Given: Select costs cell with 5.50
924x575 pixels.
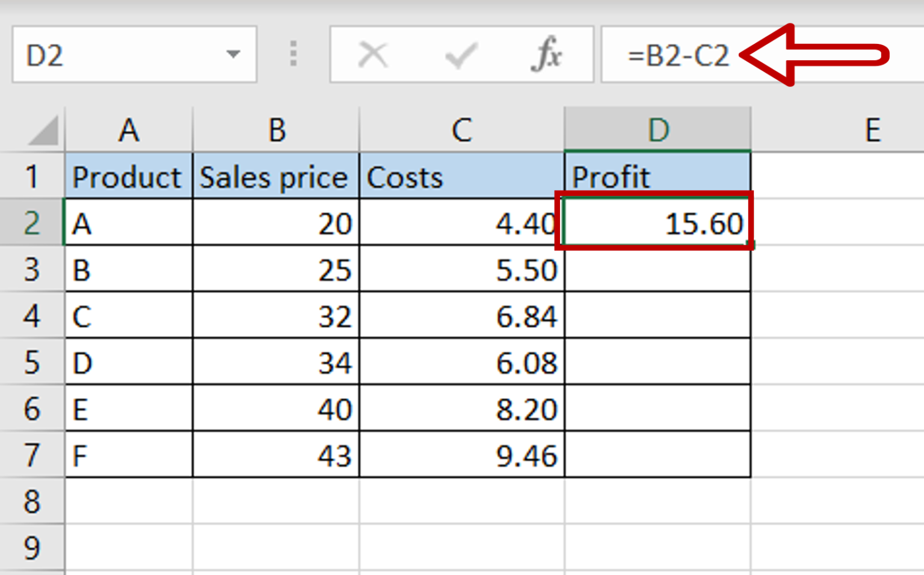Looking at the screenshot, I should [x=462, y=268].
